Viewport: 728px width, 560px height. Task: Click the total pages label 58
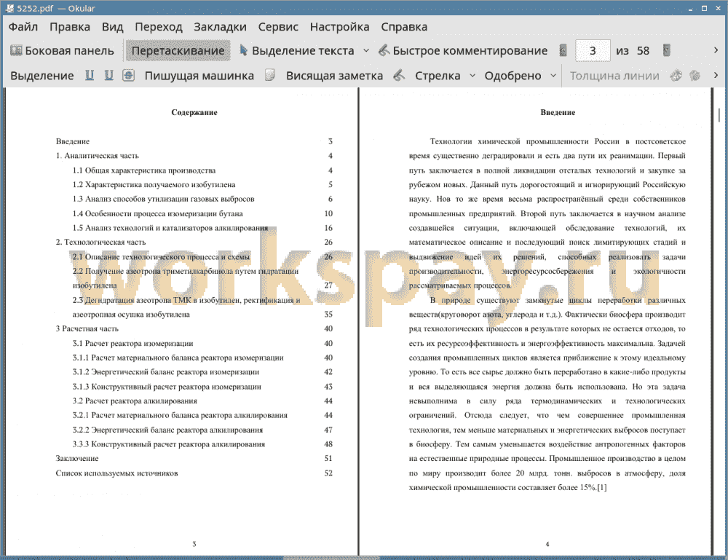(x=643, y=51)
